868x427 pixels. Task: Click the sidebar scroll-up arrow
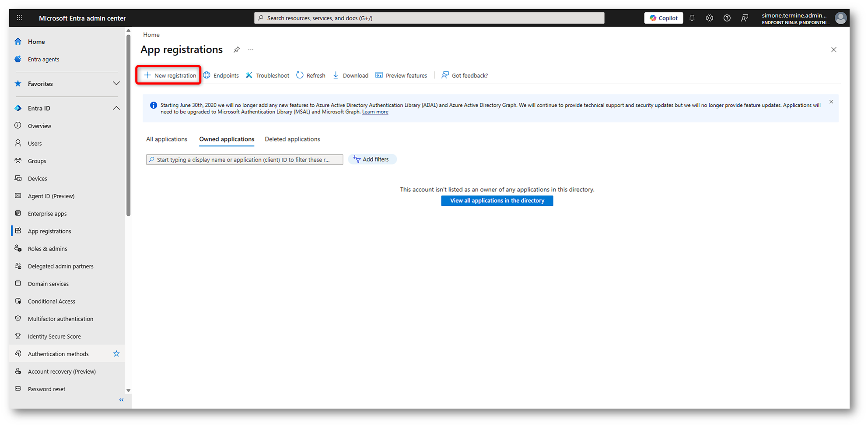(128, 31)
